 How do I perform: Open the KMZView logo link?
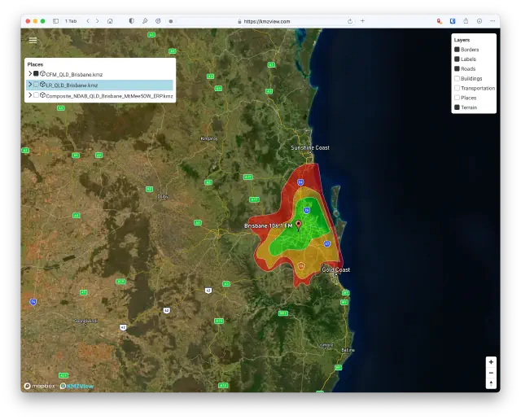pos(77,386)
